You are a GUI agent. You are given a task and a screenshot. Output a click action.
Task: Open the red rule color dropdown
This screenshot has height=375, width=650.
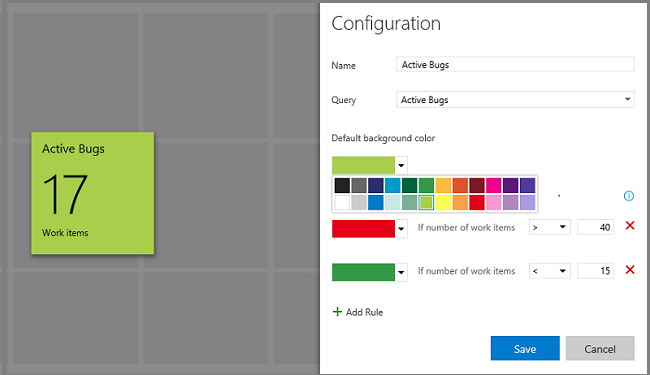tap(401, 229)
